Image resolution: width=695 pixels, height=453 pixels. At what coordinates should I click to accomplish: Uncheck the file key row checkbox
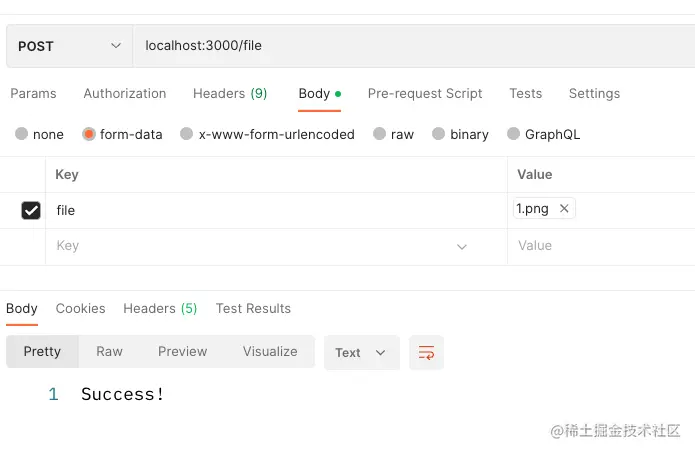tap(31, 210)
